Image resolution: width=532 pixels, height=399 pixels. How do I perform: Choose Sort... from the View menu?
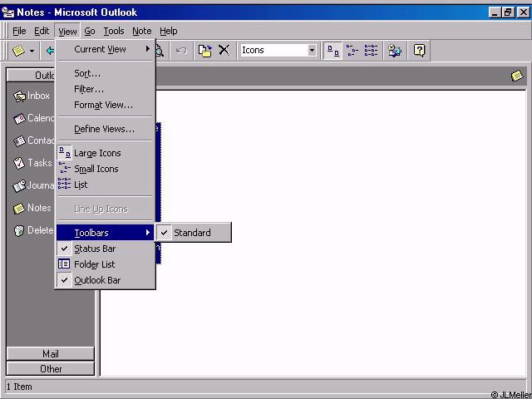pyautogui.click(x=105, y=73)
